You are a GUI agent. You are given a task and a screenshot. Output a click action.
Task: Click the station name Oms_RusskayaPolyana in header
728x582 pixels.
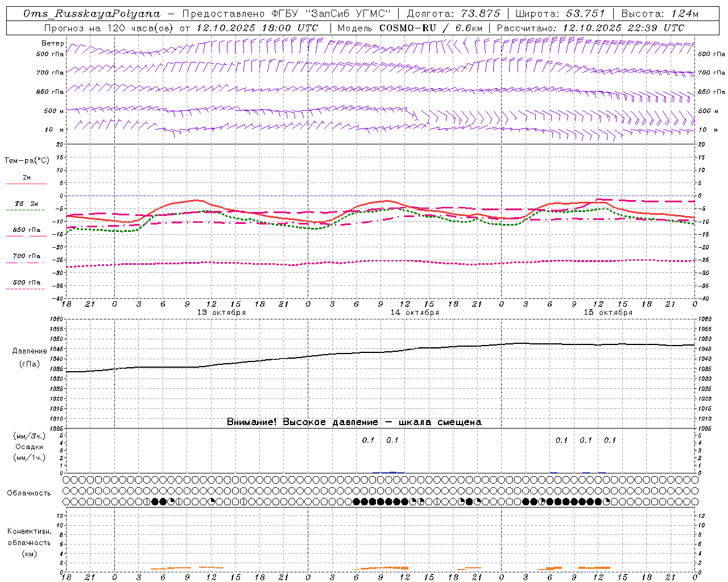(x=92, y=14)
